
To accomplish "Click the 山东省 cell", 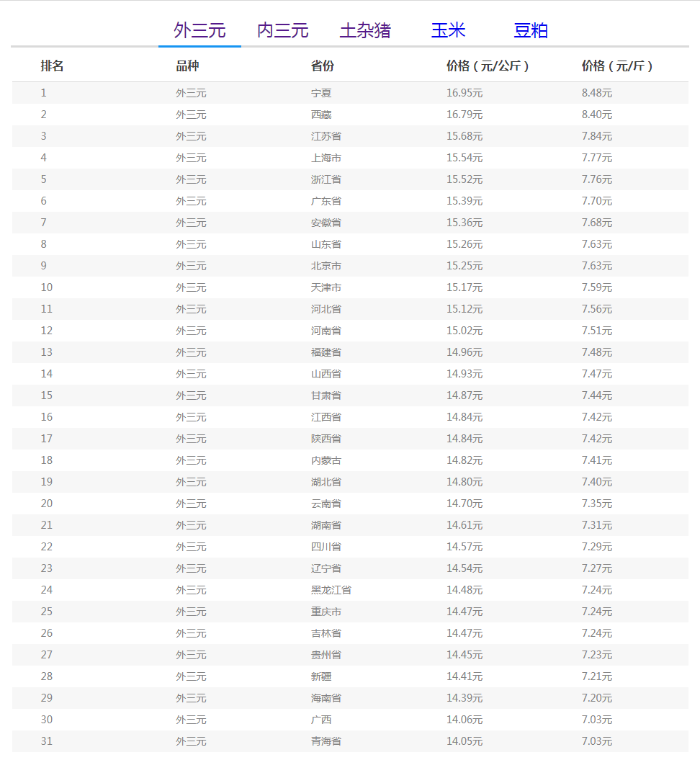I will 326,244.
